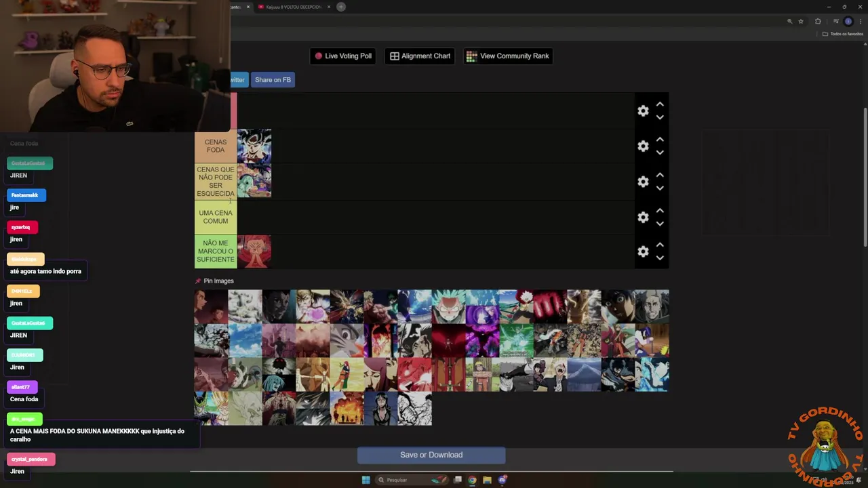
Task: Open View Community Rank
Action: point(508,56)
